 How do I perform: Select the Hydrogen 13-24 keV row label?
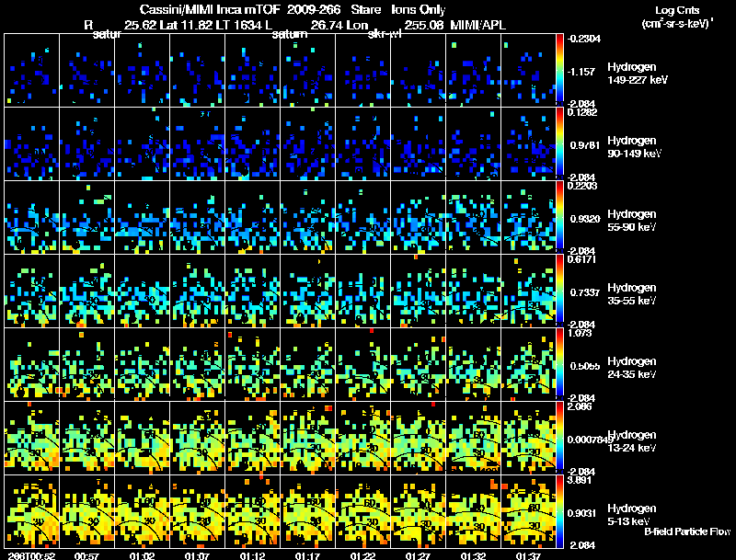tap(632, 441)
